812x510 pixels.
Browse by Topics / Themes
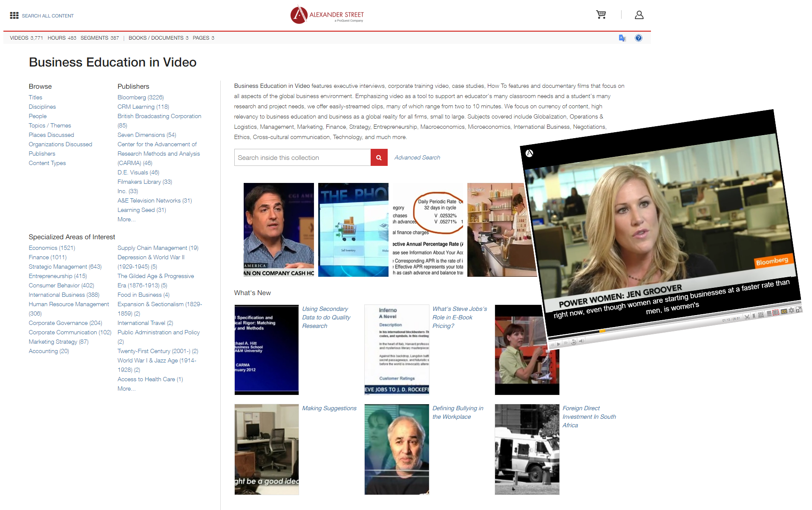tap(50, 125)
